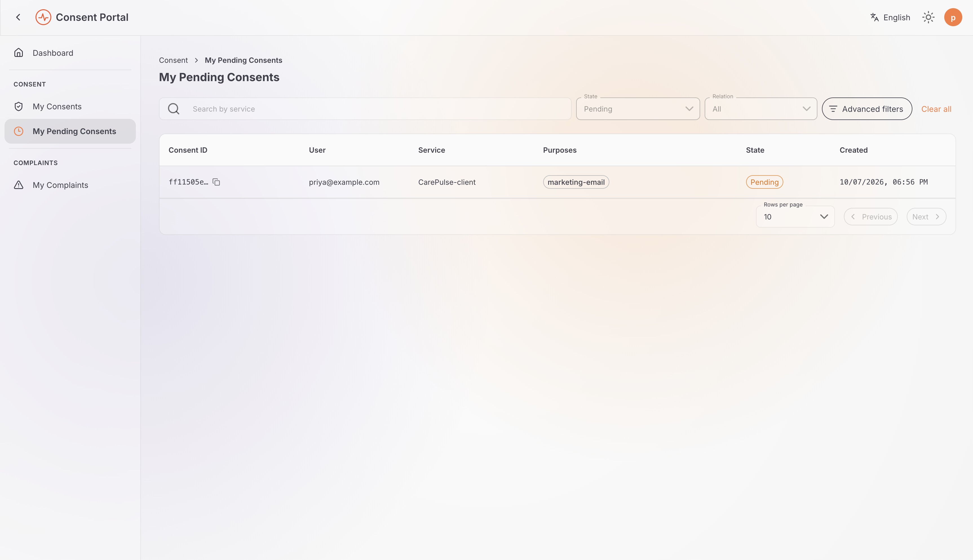The image size is (973, 560).
Task: Click the Consent Portal heartbeat logo
Action: pyautogui.click(x=43, y=17)
